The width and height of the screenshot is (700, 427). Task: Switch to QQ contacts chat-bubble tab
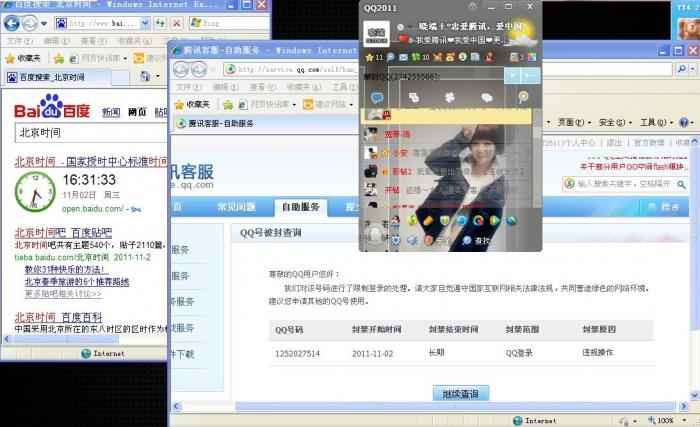point(377,97)
